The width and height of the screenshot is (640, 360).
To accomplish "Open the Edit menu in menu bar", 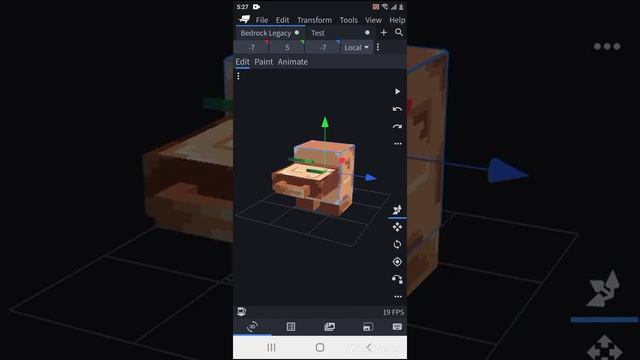I will coord(282,20).
